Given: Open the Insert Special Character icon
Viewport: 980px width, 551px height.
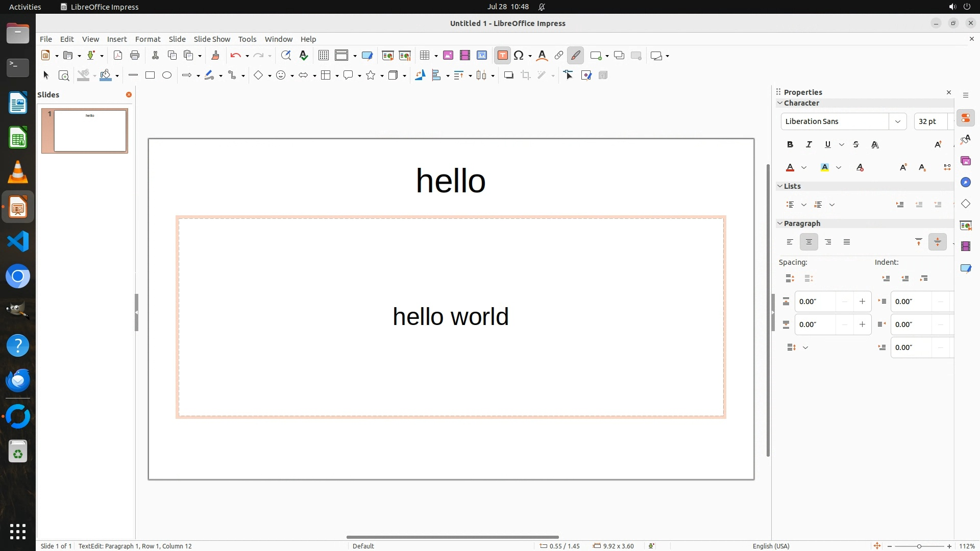Looking at the screenshot, I should (x=519, y=56).
